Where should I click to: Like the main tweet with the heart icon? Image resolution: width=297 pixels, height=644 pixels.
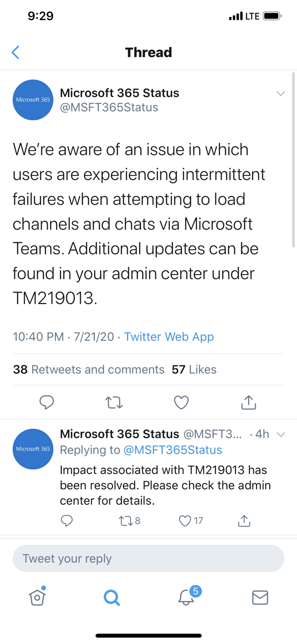pos(181,402)
